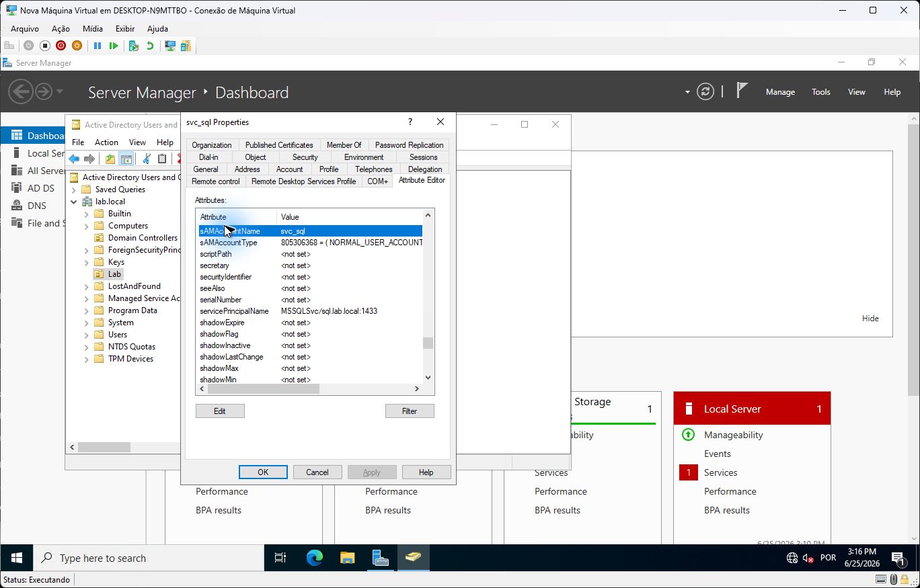Click the POR language indicator
Image resolution: width=920 pixels, height=588 pixels.
click(x=828, y=558)
